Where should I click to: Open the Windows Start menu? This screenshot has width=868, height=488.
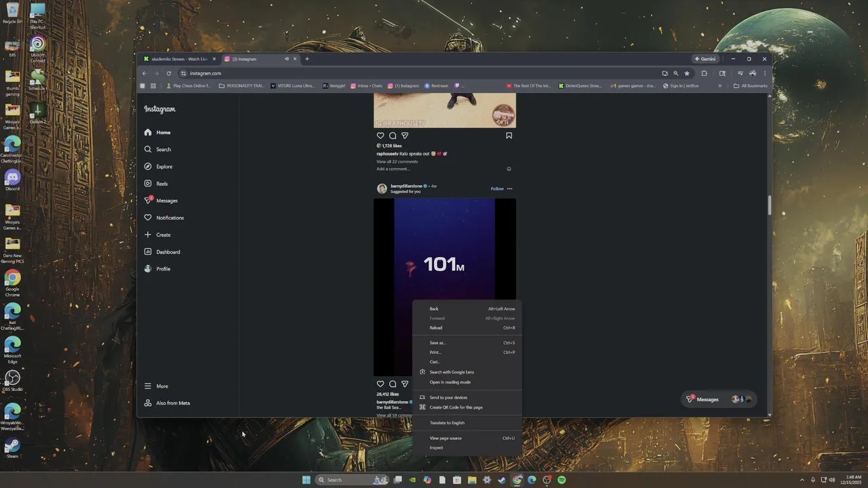click(307, 480)
